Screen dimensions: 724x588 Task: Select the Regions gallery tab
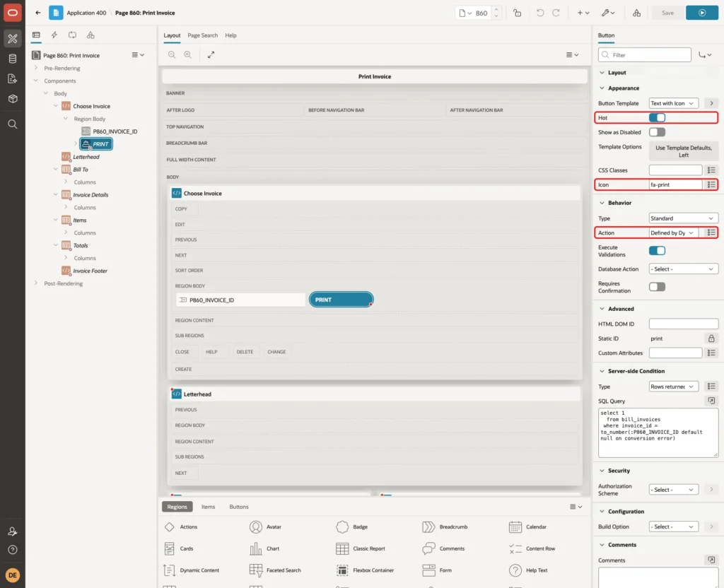pyautogui.click(x=177, y=507)
